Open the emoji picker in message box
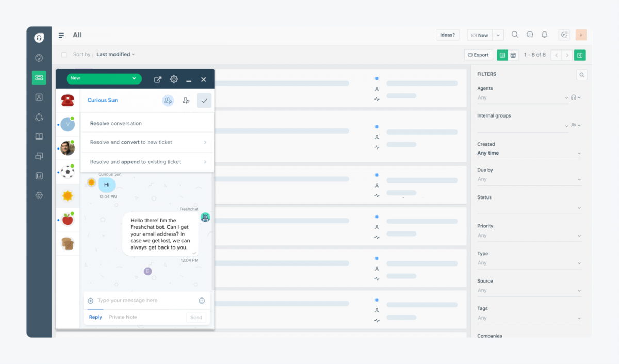 tap(202, 301)
